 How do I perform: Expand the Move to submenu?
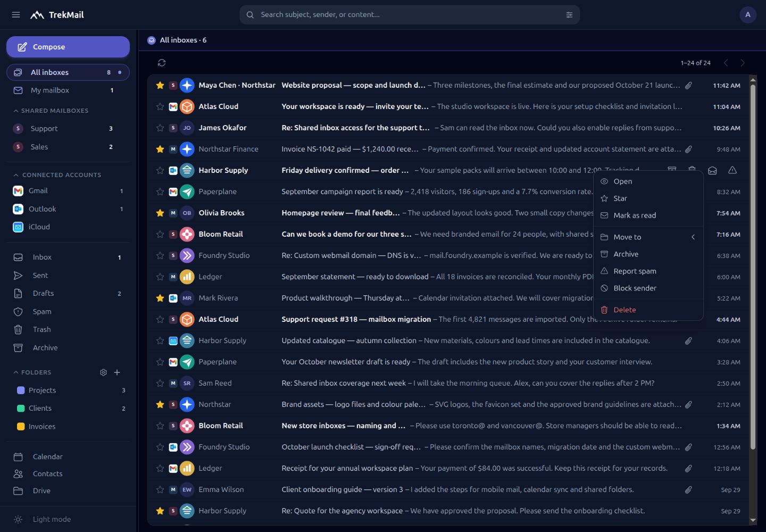pyautogui.click(x=648, y=237)
